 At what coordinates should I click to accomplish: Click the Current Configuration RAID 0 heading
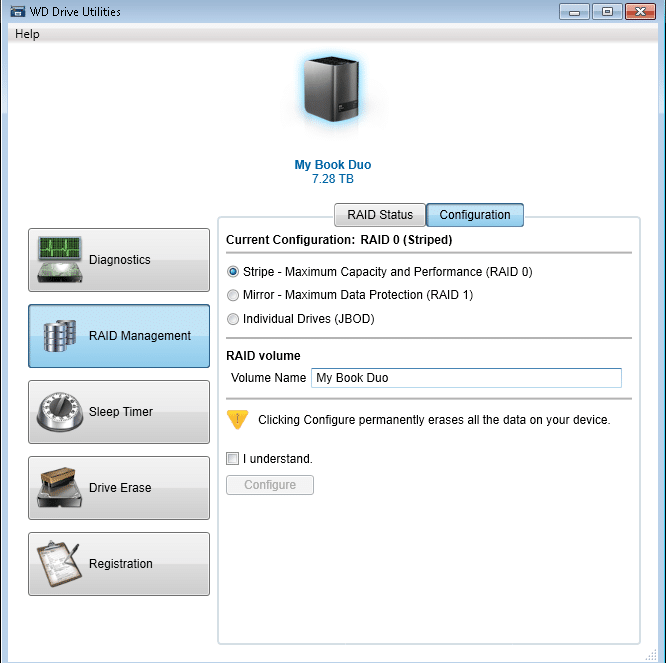coord(339,240)
